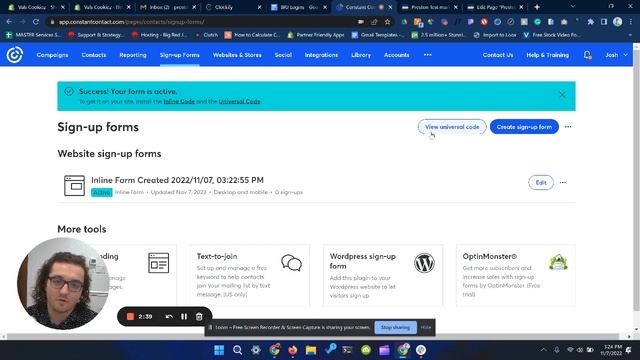Click Stop sharing in Loom bar
Viewport: 640px width, 360px height.
[395, 327]
